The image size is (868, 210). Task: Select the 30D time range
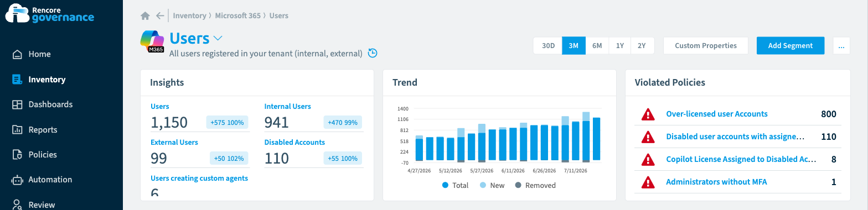(548, 46)
